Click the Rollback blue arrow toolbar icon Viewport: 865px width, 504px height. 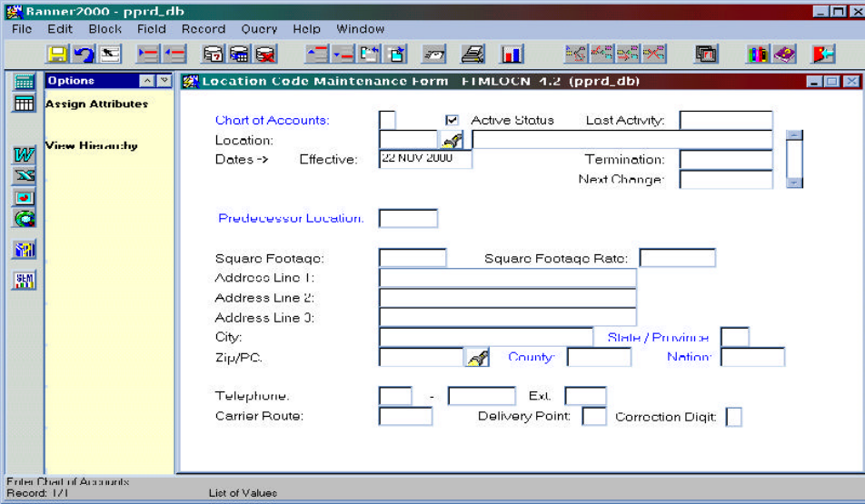[84, 54]
